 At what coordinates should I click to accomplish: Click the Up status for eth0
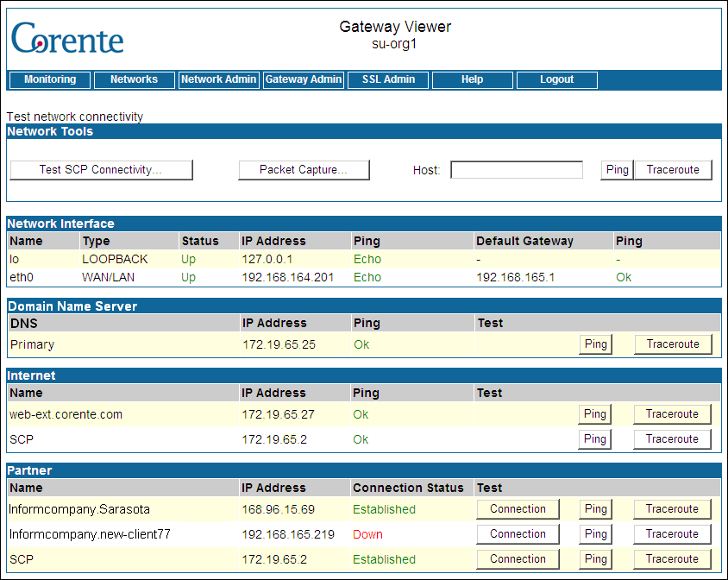pyautogui.click(x=189, y=277)
